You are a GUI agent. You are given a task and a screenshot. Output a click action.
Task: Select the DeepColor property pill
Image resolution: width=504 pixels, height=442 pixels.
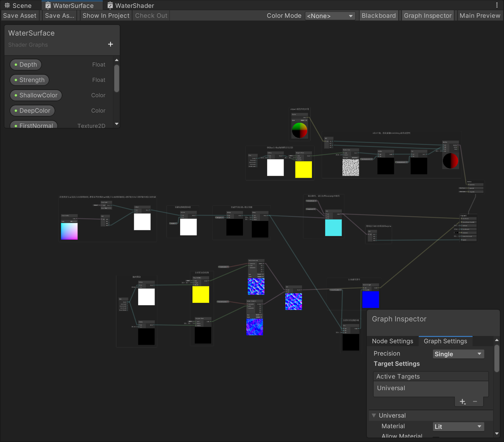32,110
